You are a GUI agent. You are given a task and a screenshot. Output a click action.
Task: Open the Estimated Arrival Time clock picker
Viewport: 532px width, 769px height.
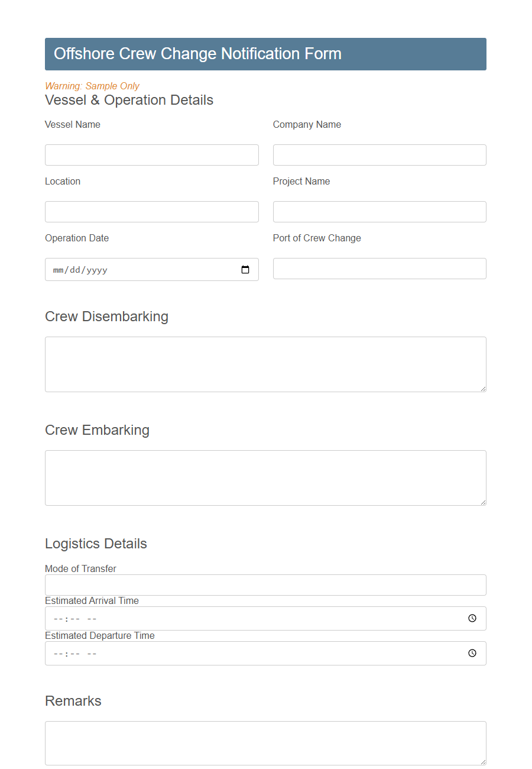pyautogui.click(x=472, y=618)
